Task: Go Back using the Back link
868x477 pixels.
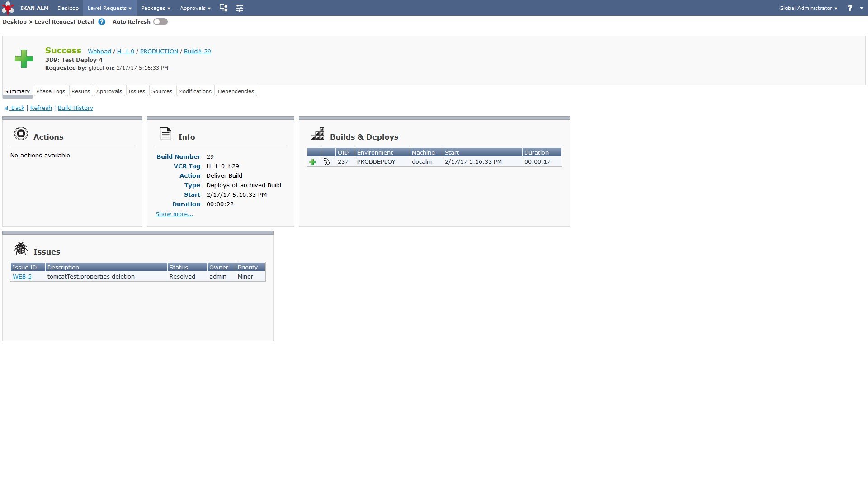Action: pyautogui.click(x=18, y=108)
